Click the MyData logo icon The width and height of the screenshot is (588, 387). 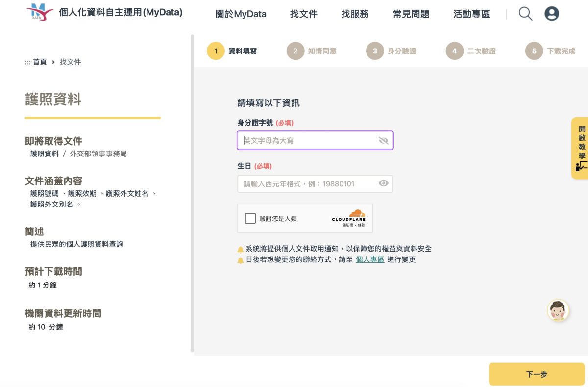[x=40, y=12]
